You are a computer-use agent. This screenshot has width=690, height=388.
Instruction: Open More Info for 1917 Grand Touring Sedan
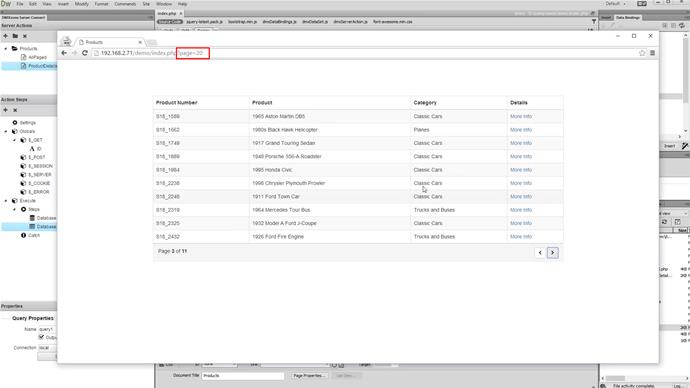point(521,143)
